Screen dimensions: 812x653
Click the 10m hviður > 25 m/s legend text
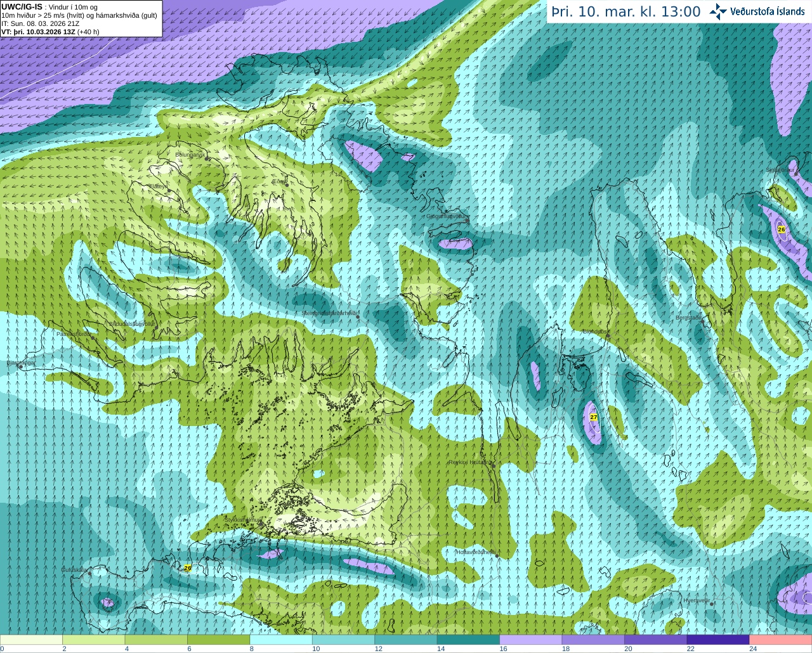point(79,15)
